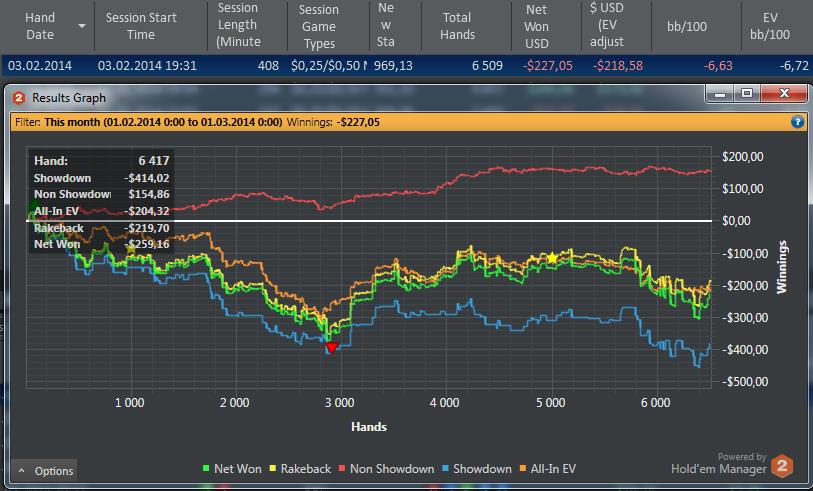
Task: Click session start time 03.02.2014 19:31
Action: coord(147,66)
